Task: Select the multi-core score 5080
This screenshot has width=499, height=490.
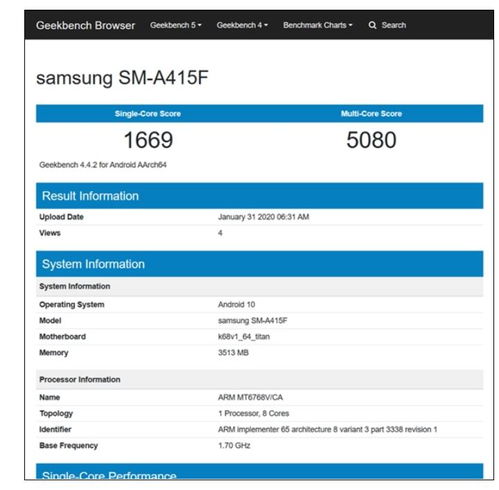Action: point(371,140)
